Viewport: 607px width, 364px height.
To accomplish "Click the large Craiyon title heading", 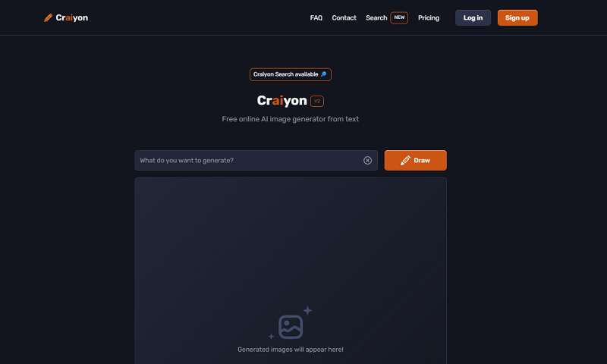I will pyautogui.click(x=281, y=101).
